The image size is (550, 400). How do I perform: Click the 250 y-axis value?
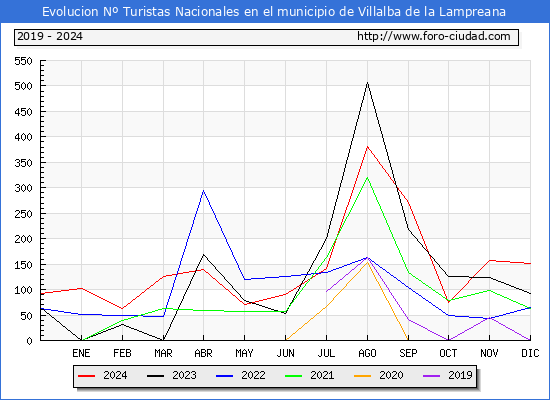pos(23,214)
